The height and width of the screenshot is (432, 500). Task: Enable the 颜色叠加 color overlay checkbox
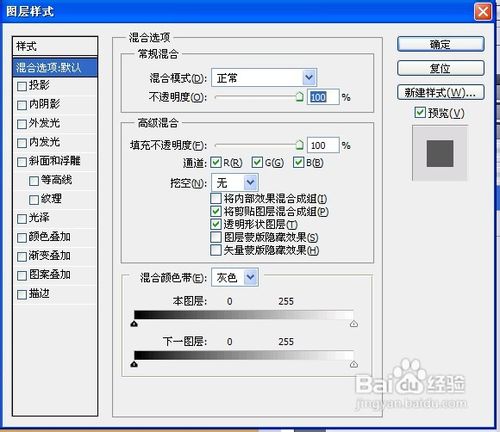(22, 238)
